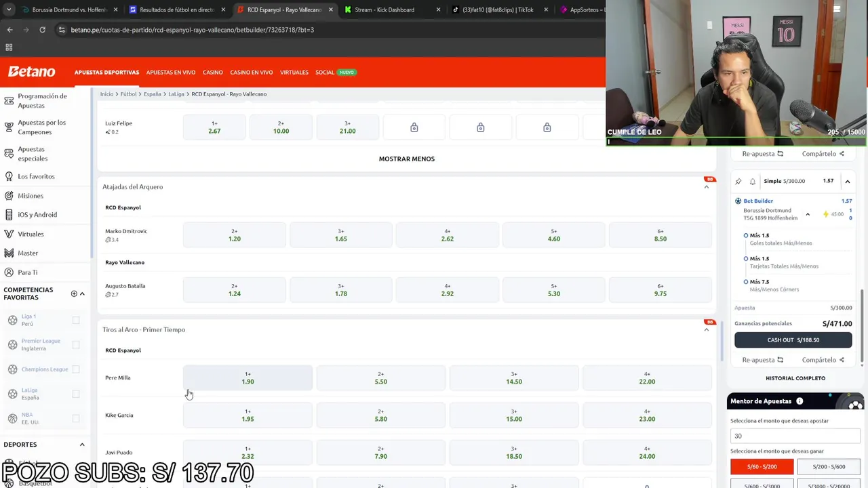Screen dimensions: 868x488
Task: Open iOS y Android phone icon
Action: pos(9,215)
